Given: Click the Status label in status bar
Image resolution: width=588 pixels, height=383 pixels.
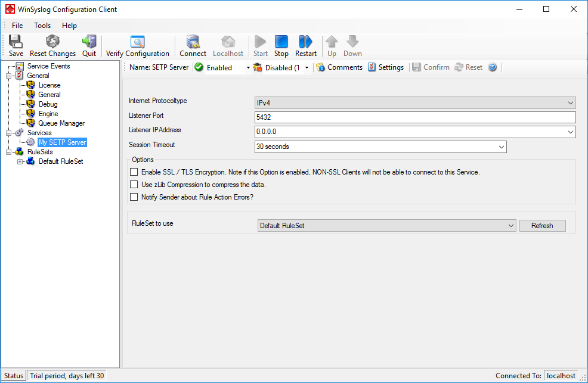Looking at the screenshot, I should tap(14, 375).
